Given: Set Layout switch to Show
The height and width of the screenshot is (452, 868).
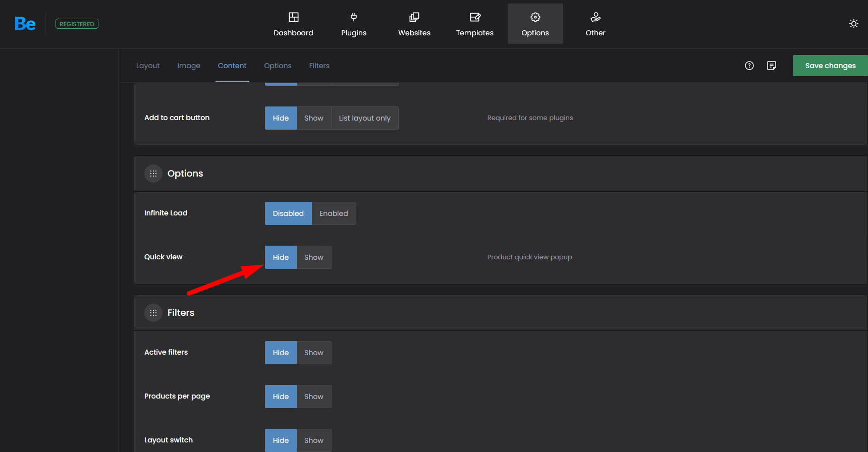Looking at the screenshot, I should tap(314, 440).
